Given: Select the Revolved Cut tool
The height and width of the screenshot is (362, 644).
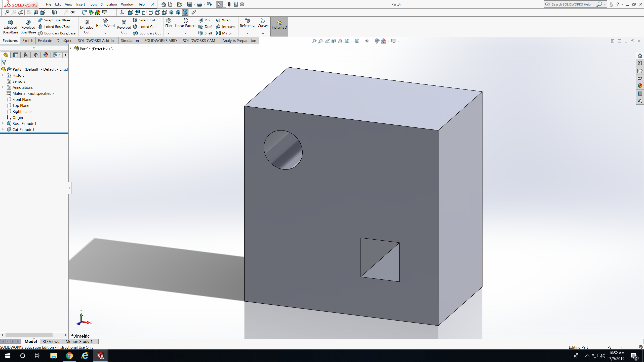Looking at the screenshot, I should (x=124, y=27).
